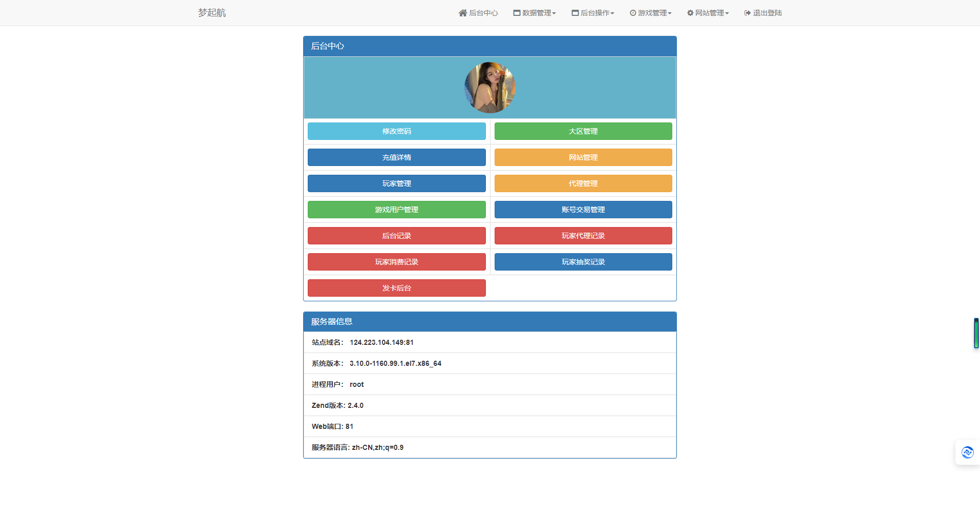Open 代理管理 orange button
Screen dimensions: 980x516
point(583,183)
